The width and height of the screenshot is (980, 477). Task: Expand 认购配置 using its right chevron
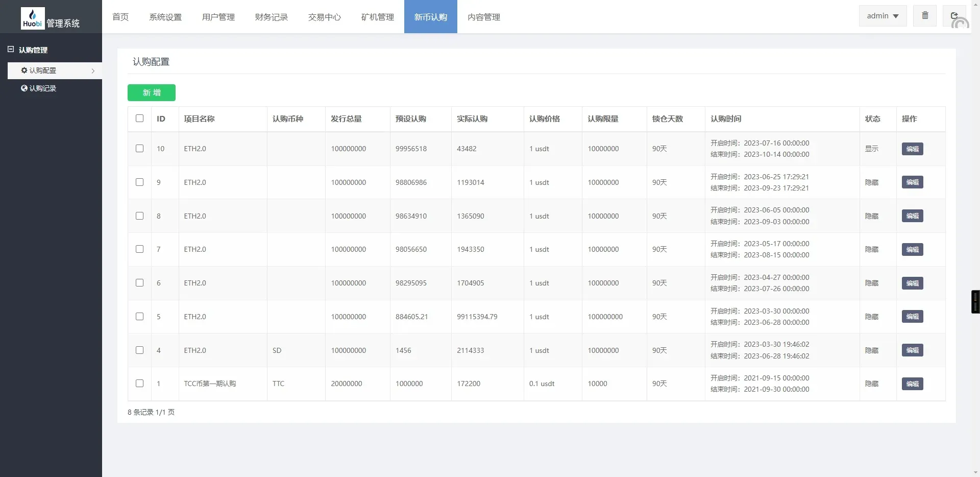[93, 70]
